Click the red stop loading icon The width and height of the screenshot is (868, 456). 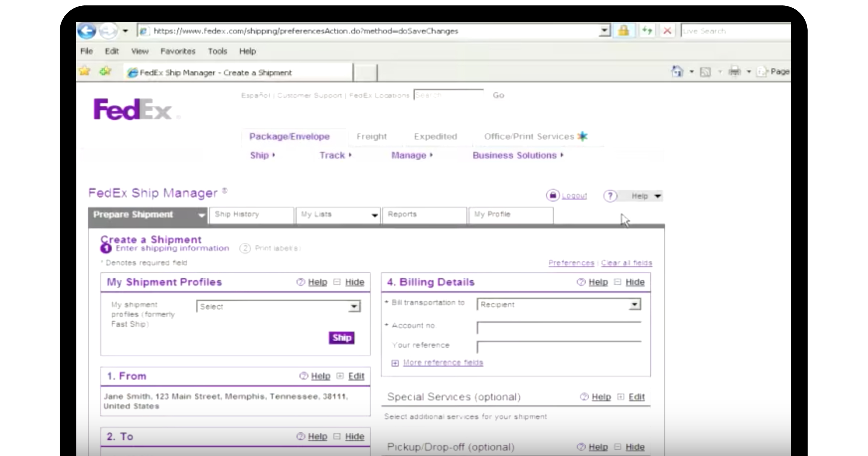click(667, 31)
